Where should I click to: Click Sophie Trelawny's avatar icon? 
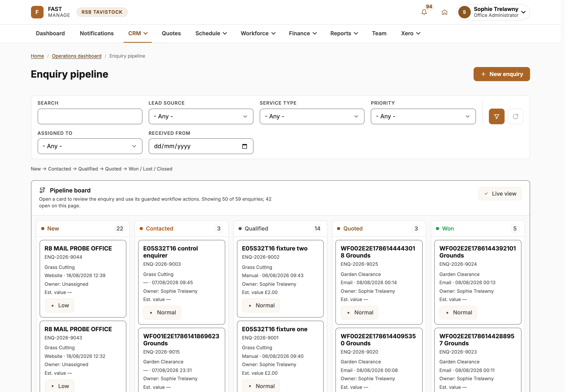(464, 12)
